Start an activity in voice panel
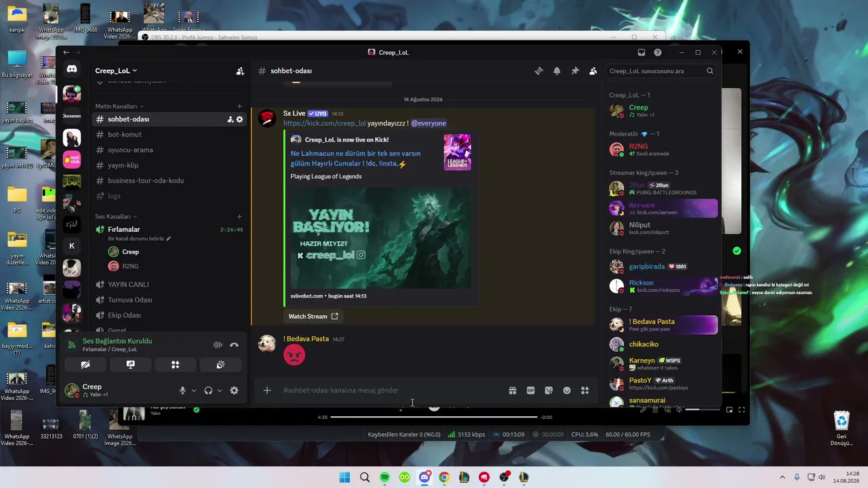This screenshot has height=488, width=868. (x=175, y=365)
